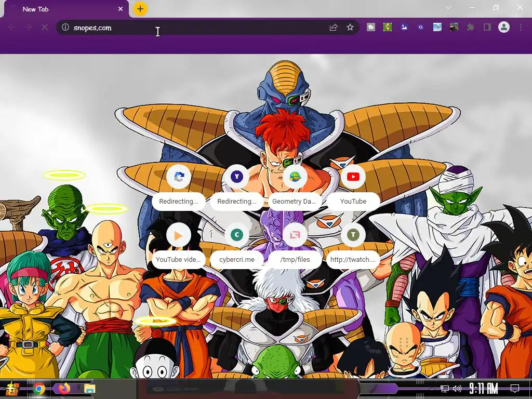Open the tab search dropdown arrow

click(x=448, y=7)
